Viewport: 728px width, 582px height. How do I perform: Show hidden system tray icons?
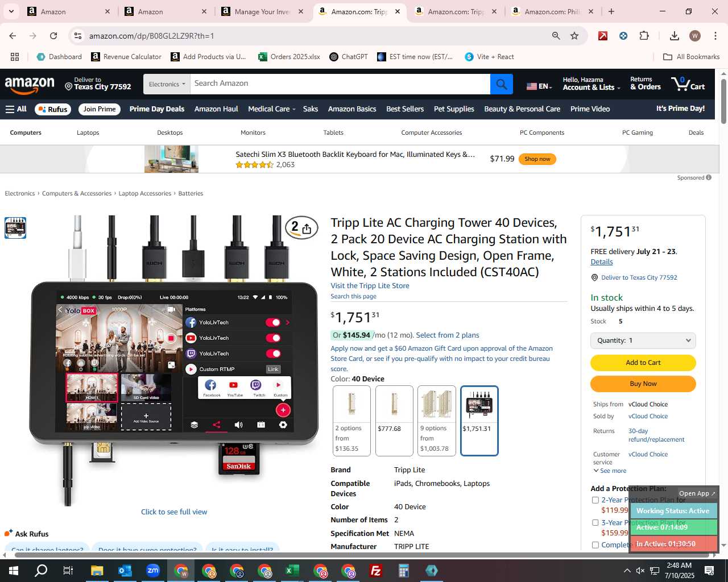click(627, 571)
